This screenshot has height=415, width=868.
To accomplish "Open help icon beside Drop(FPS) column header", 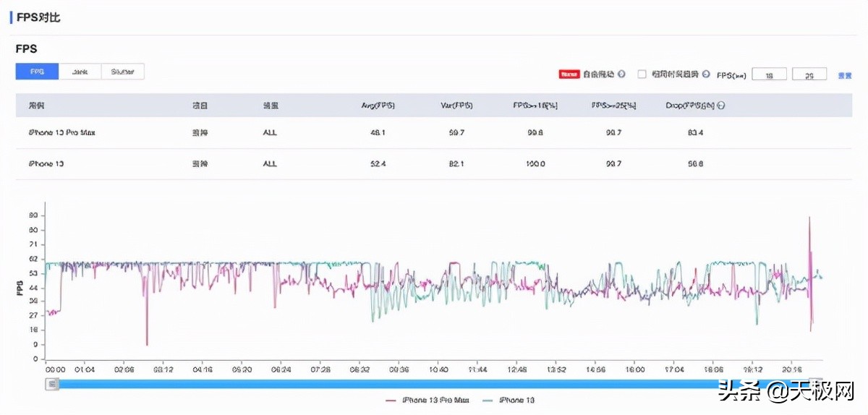I will click(721, 106).
